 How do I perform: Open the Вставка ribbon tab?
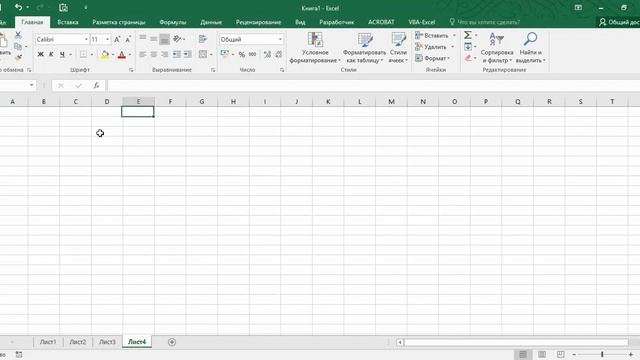click(x=68, y=22)
